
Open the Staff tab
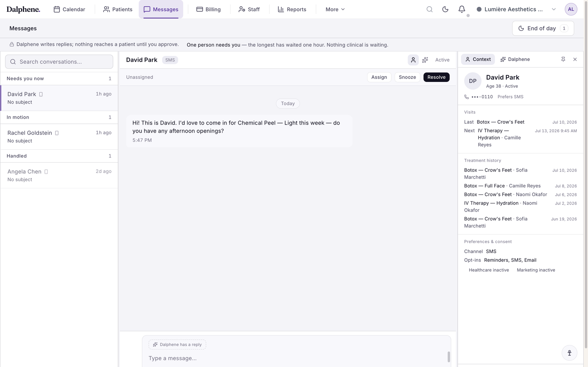click(249, 9)
